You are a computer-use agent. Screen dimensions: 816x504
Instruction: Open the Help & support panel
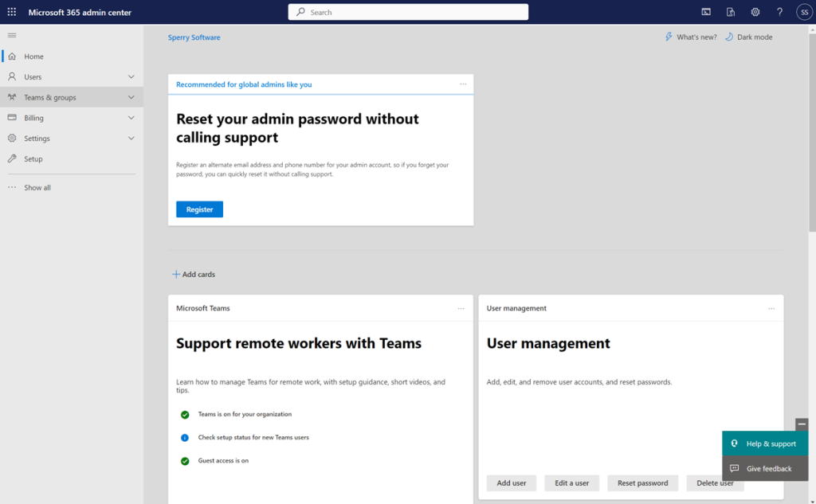(763, 443)
